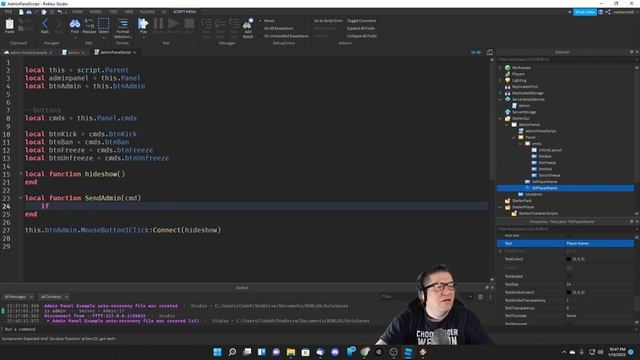Click the TextTruncate None value
This screenshot has width=640, height=360.
point(571,316)
